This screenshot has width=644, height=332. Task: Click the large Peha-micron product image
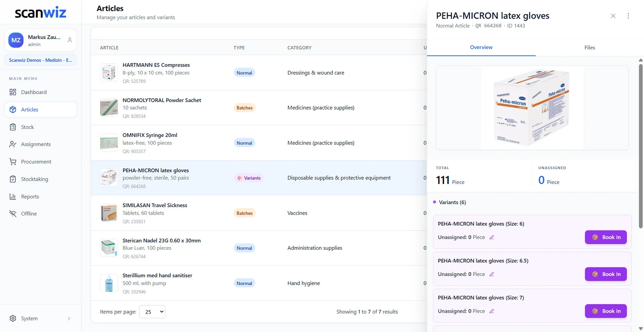[x=532, y=108]
